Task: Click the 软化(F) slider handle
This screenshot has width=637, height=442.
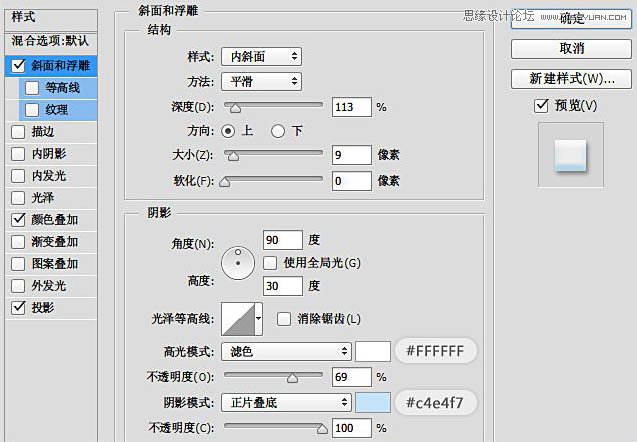Action: pyautogui.click(x=225, y=182)
